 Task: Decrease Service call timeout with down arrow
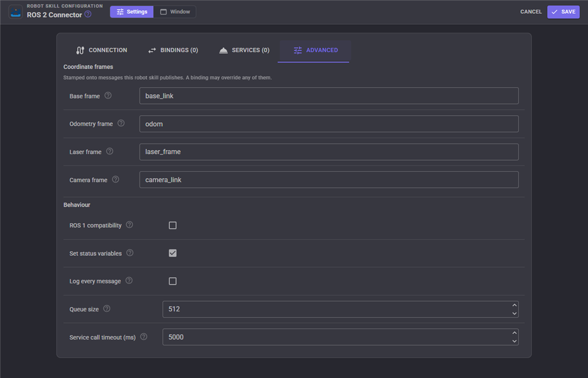click(514, 341)
